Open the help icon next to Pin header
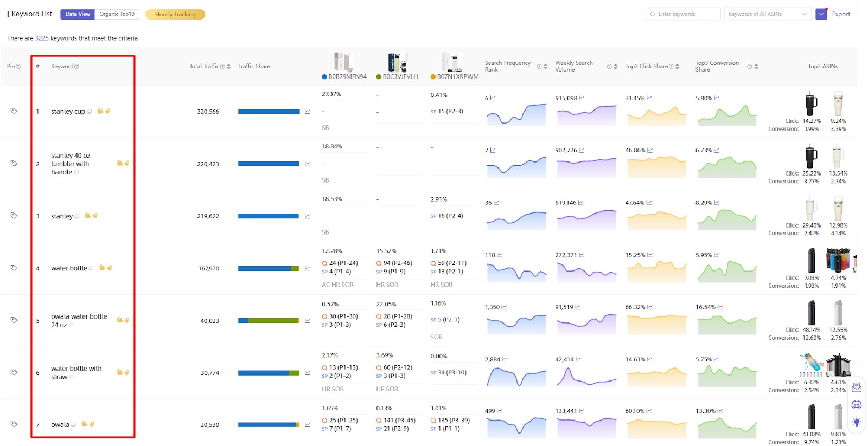Image resolution: width=868 pixels, height=446 pixels. (x=18, y=67)
